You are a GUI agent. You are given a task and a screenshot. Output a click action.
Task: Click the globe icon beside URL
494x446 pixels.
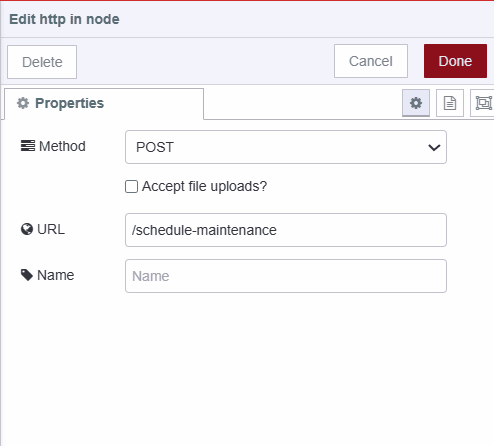click(27, 229)
